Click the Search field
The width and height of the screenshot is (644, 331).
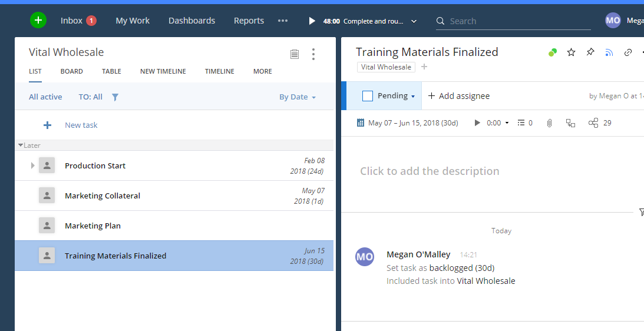point(513,21)
